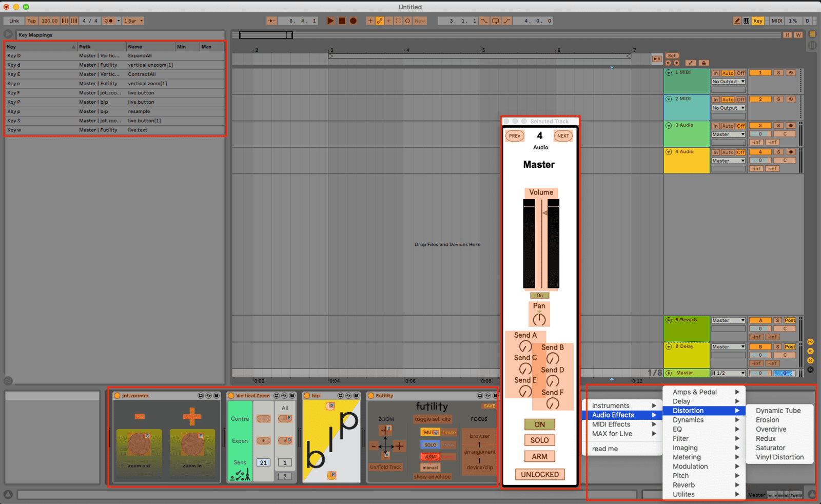
Task: Select the MIDI Effects menu entry
Action: pyautogui.click(x=623, y=424)
